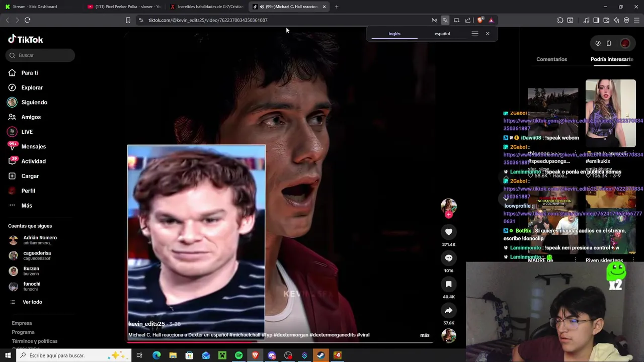Image resolution: width=644 pixels, height=362 pixels.
Task: Like the video with the heart icon
Action: pyautogui.click(x=448, y=232)
